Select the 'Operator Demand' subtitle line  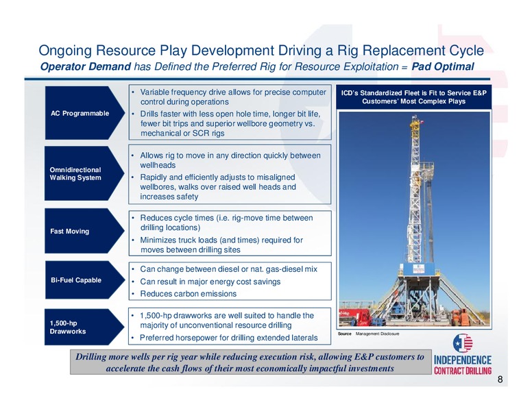point(257,66)
